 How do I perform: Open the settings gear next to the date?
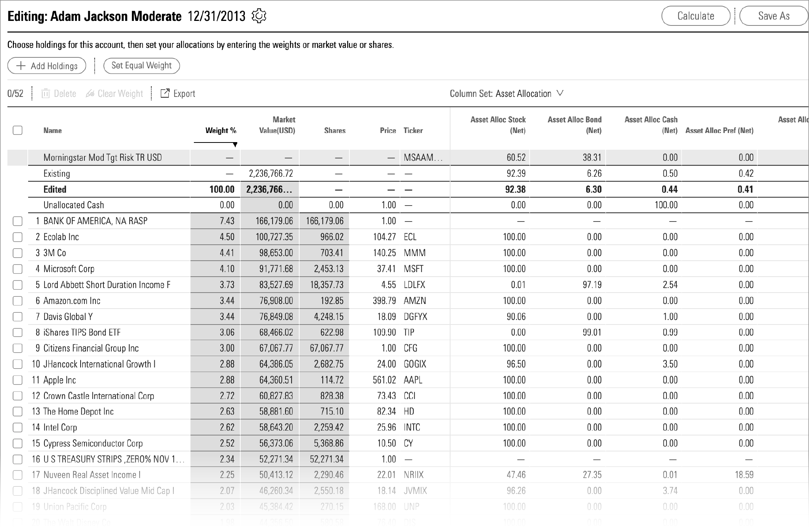[259, 16]
